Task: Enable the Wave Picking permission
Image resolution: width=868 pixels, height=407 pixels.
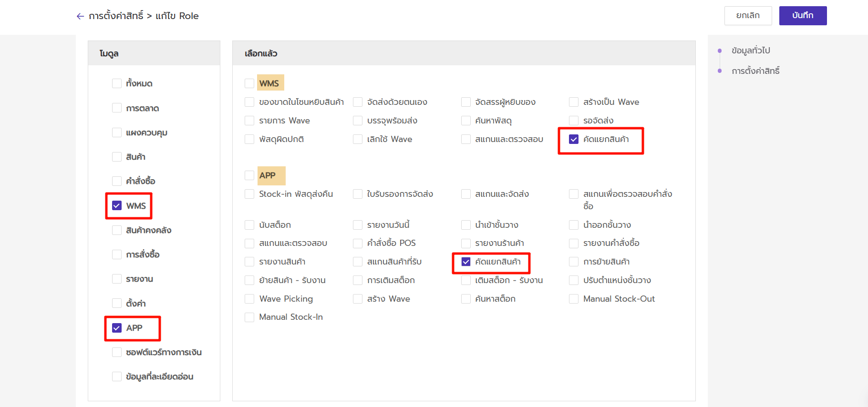Action: point(249,299)
